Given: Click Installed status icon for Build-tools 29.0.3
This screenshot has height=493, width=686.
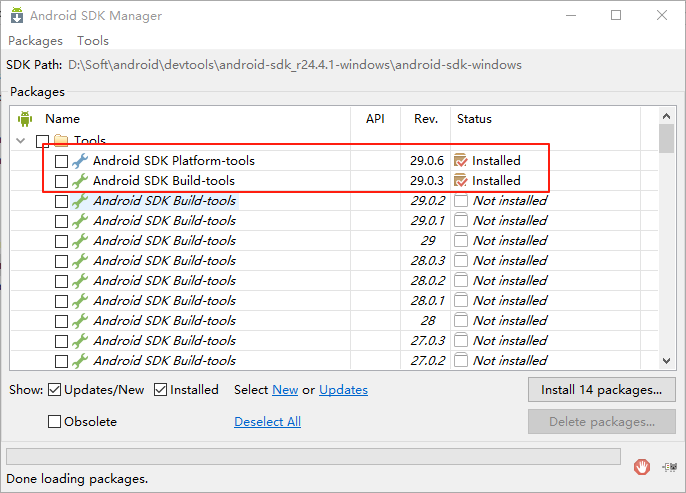Looking at the screenshot, I should 461,181.
